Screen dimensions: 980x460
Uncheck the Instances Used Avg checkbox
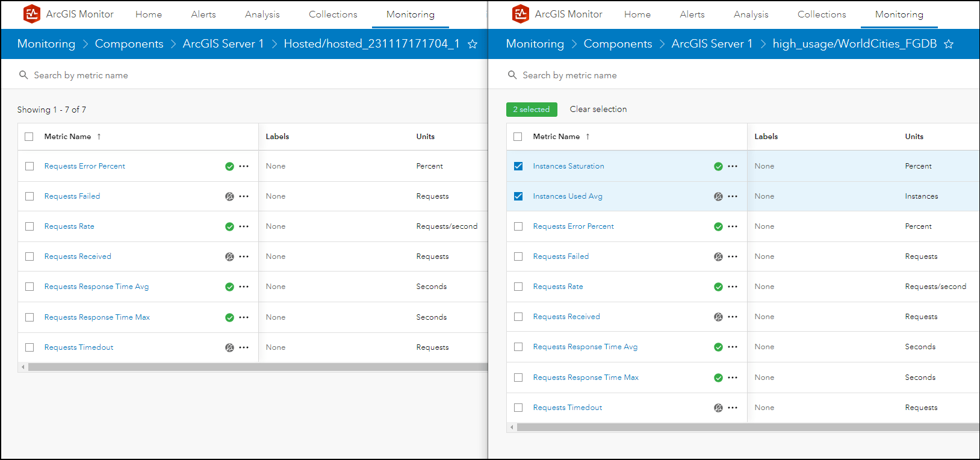[x=518, y=196]
